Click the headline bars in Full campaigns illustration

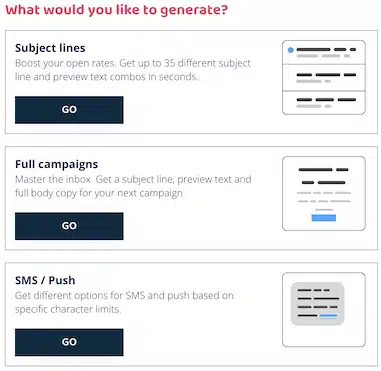[x=323, y=176]
